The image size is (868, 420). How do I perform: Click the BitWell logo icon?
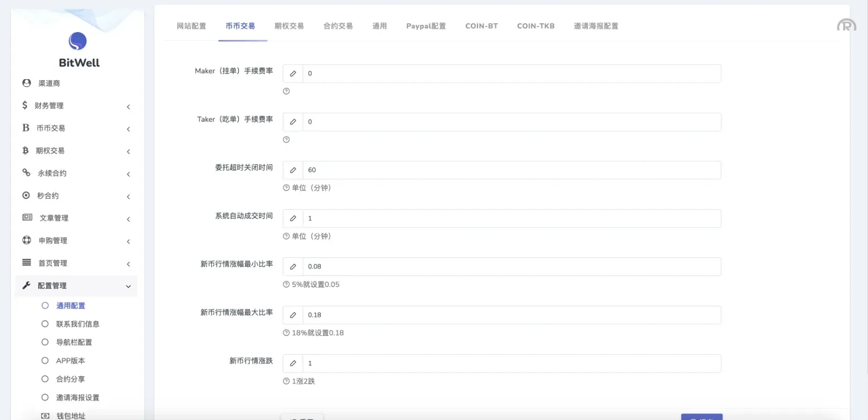pyautogui.click(x=77, y=41)
